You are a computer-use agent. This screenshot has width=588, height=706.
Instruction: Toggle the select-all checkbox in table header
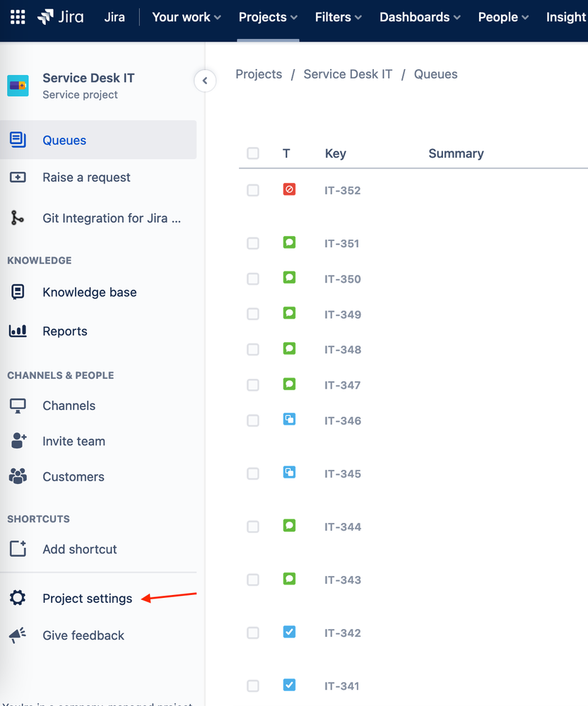(253, 153)
